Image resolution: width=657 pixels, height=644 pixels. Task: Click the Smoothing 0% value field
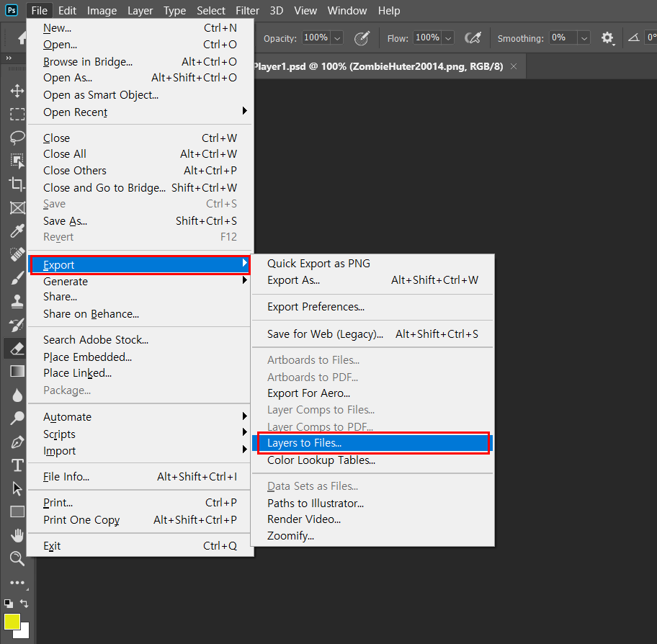coord(563,37)
